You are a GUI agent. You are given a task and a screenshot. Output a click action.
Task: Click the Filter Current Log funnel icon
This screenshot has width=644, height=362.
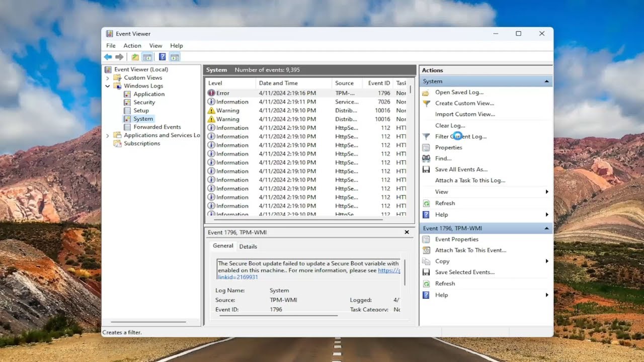coord(426,137)
